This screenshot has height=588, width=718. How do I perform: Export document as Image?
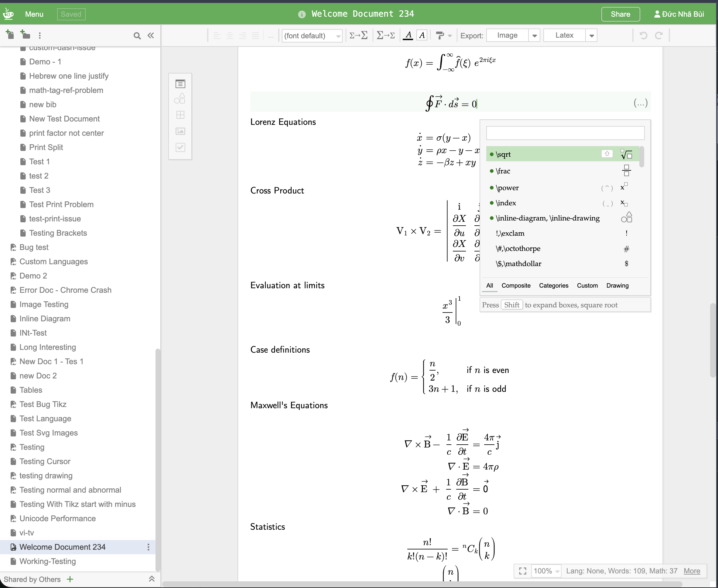(x=507, y=35)
